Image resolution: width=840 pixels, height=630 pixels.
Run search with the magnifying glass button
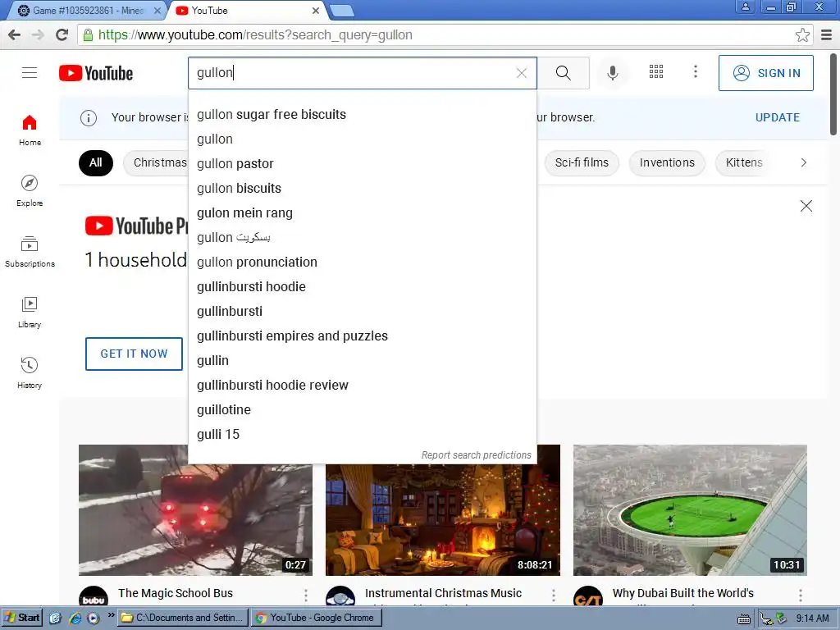(x=563, y=73)
